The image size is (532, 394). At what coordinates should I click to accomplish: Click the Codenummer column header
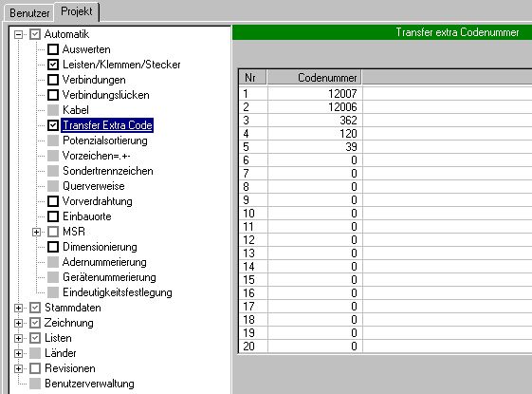tap(314, 78)
